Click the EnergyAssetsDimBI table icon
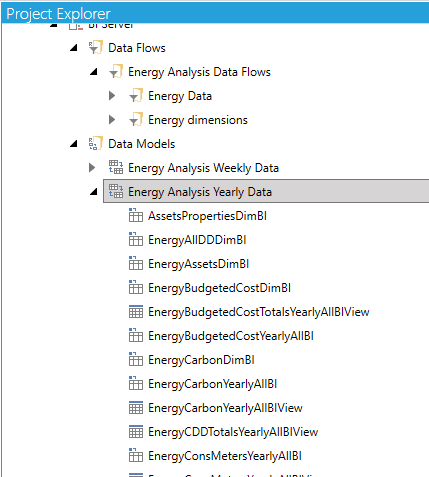 [136, 263]
